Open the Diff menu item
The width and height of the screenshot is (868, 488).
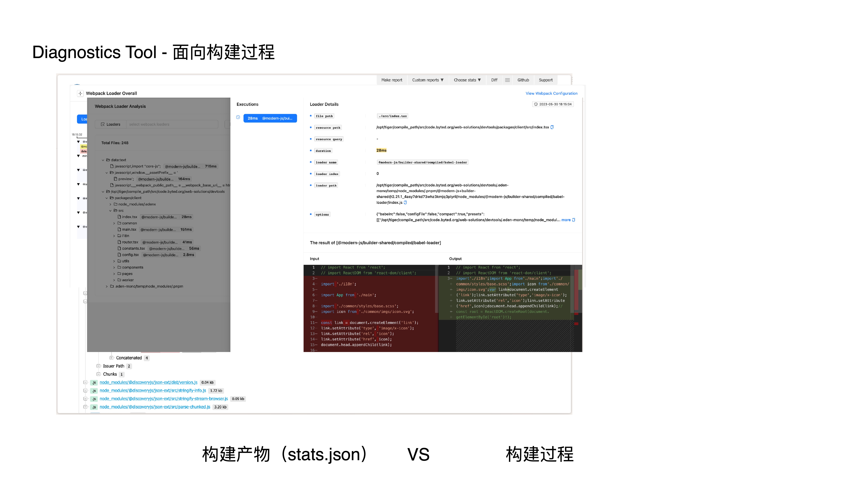coord(494,80)
